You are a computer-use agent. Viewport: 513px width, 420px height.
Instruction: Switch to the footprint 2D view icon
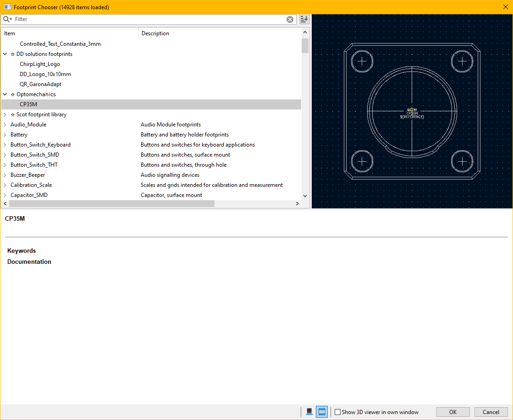tap(322, 412)
